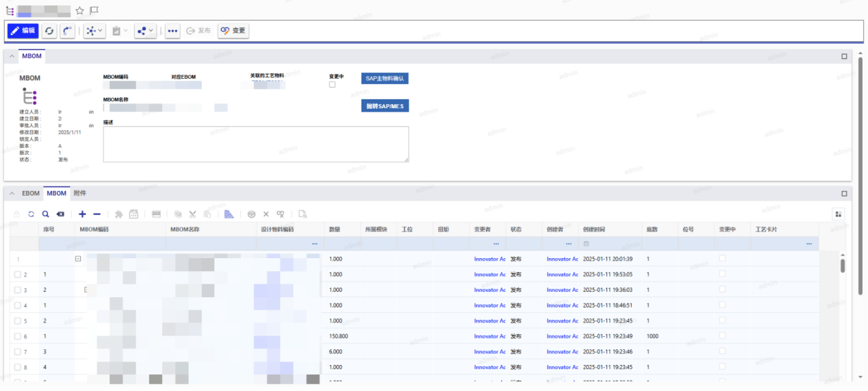
Task: Click the blue plus add-row icon
Action: [x=83, y=214]
